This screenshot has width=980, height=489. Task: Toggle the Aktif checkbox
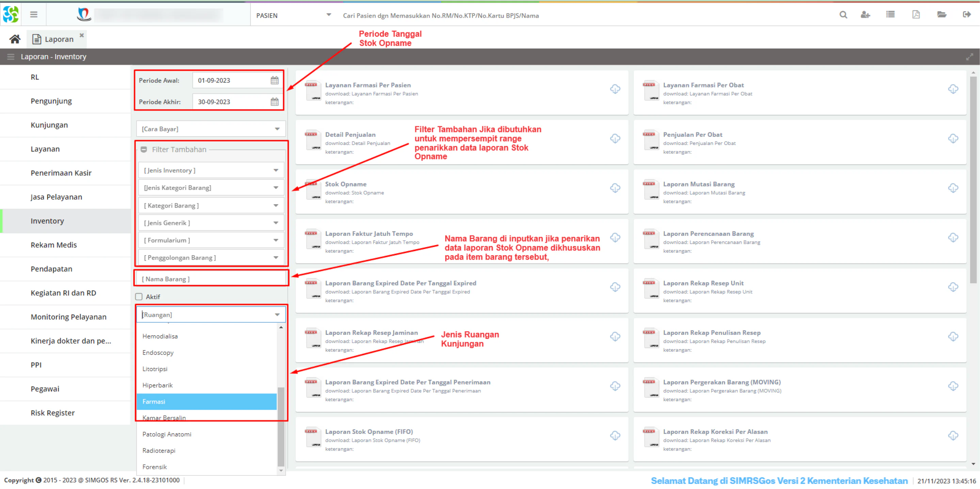(139, 297)
